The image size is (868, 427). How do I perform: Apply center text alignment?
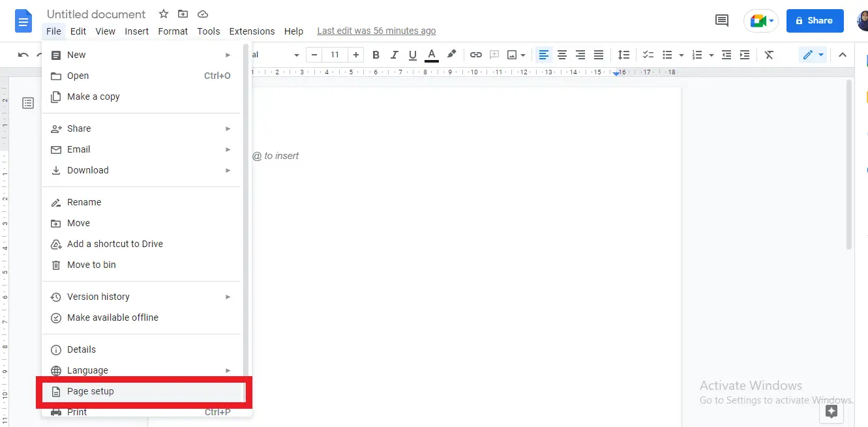coord(562,55)
